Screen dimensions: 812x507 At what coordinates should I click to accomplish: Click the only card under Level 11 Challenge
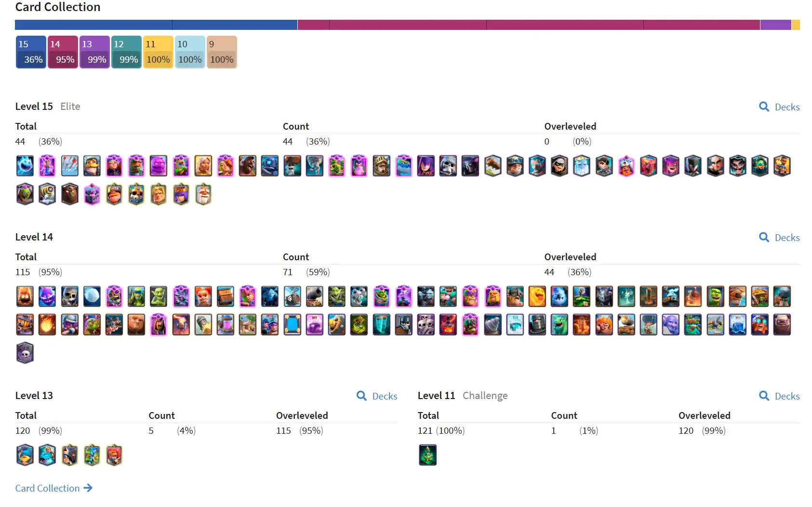pos(428,455)
